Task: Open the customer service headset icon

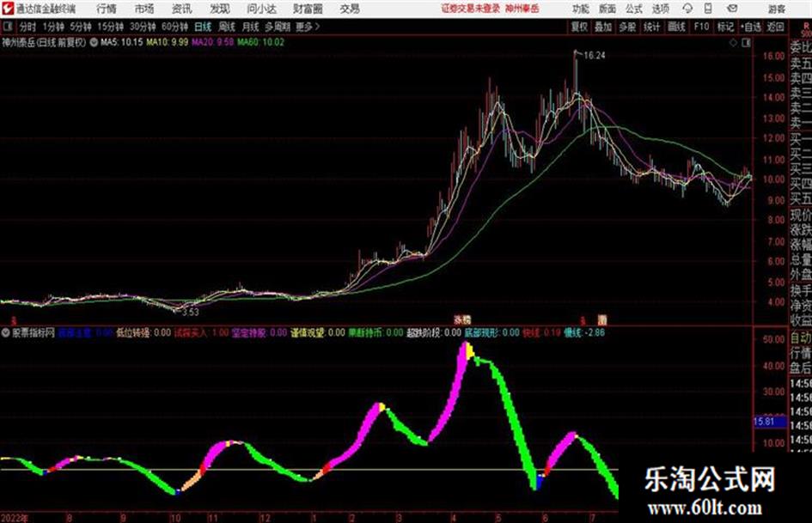Action: [x=687, y=9]
